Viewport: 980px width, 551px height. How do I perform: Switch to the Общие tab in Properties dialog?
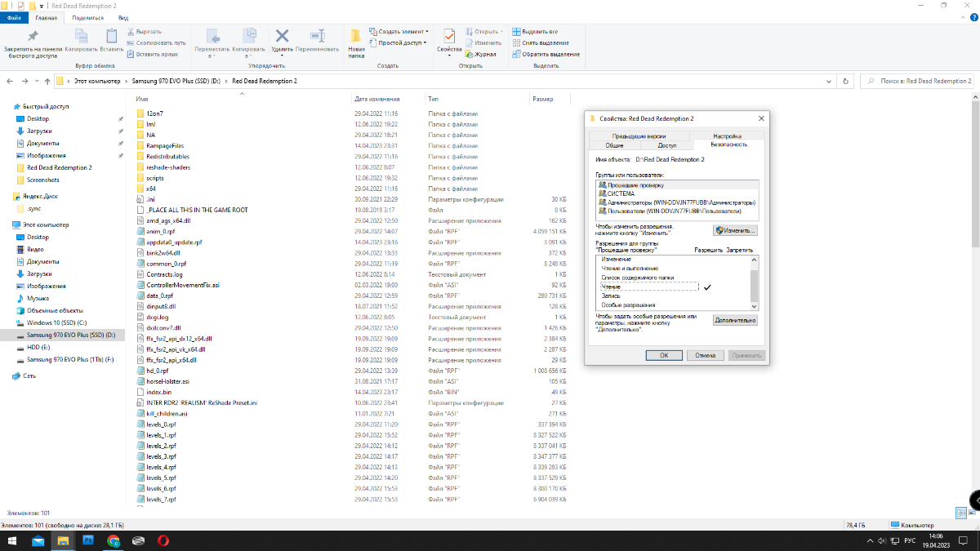[x=614, y=144]
